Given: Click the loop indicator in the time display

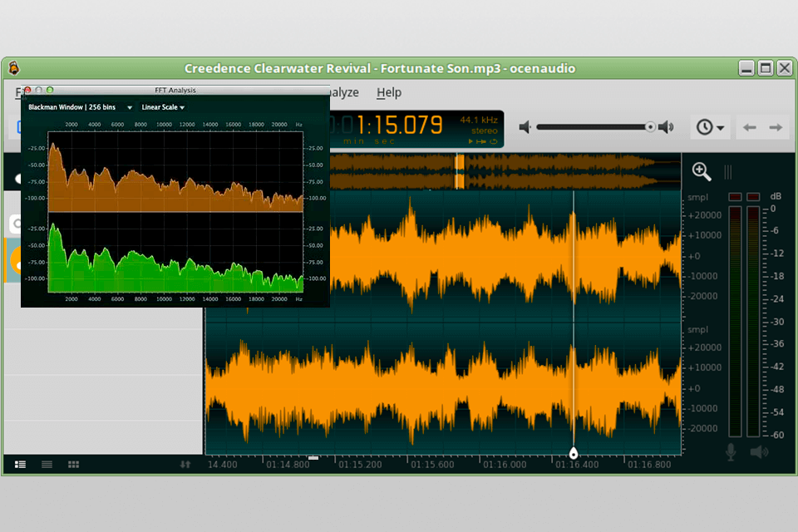Looking at the screenshot, I should (493, 141).
